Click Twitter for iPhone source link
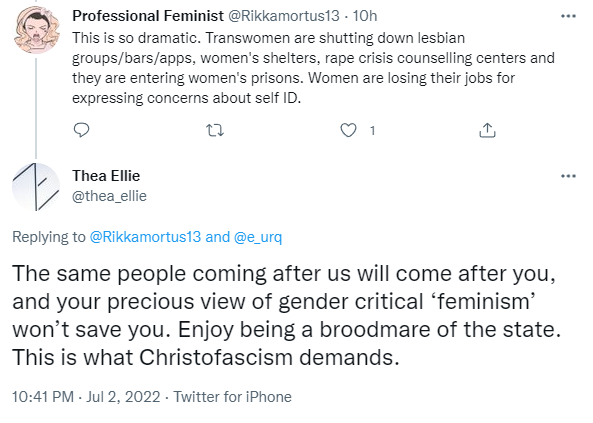 [233, 397]
